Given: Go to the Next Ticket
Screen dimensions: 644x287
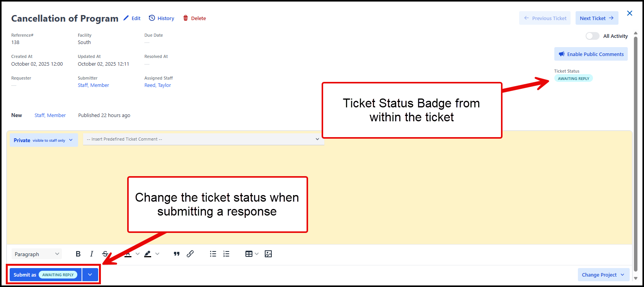Looking at the screenshot, I should click(x=596, y=18).
